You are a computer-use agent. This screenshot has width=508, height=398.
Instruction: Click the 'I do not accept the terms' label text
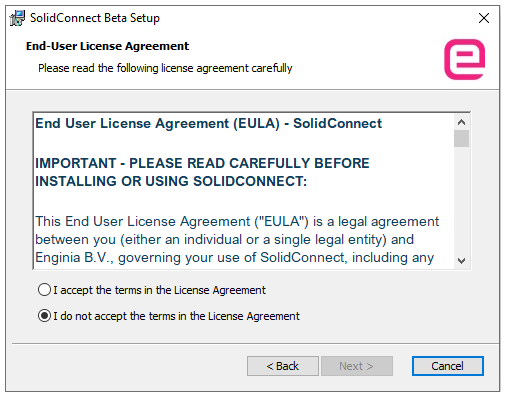(x=177, y=316)
